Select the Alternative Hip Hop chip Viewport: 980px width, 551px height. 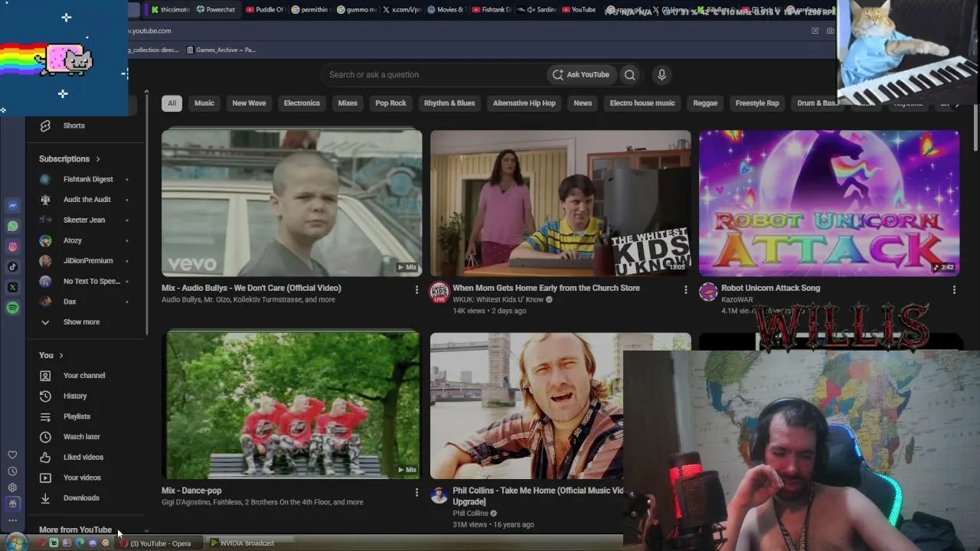(x=524, y=103)
